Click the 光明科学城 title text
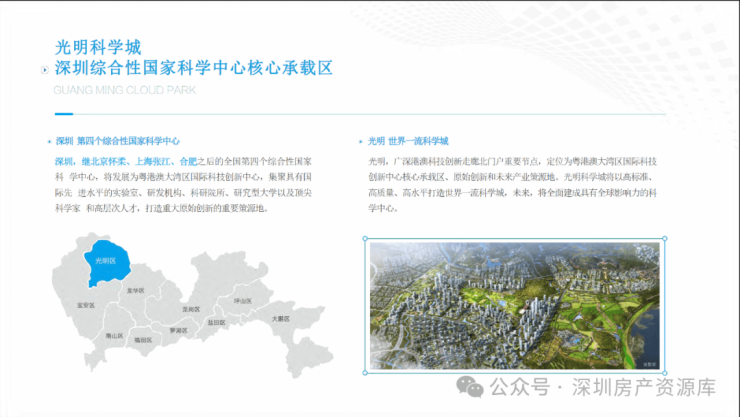740x417 pixels. [98, 47]
